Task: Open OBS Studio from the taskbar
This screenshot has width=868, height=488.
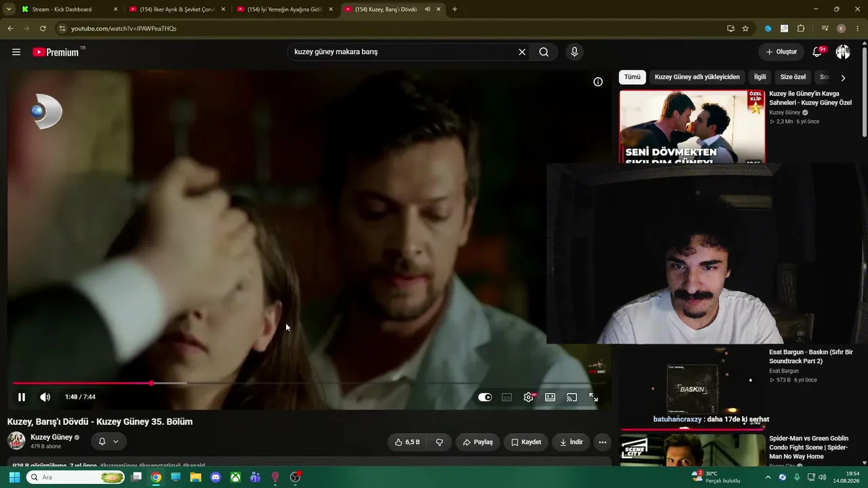Action: (x=295, y=477)
